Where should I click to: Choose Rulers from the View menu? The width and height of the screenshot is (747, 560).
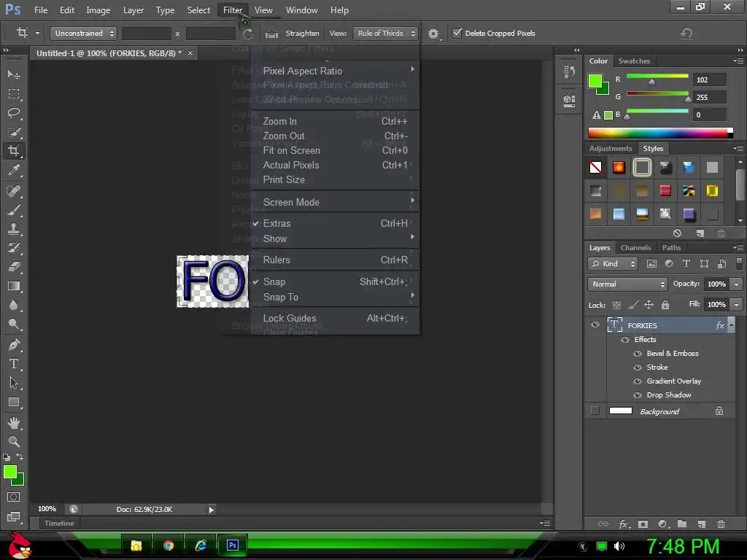[336, 260]
